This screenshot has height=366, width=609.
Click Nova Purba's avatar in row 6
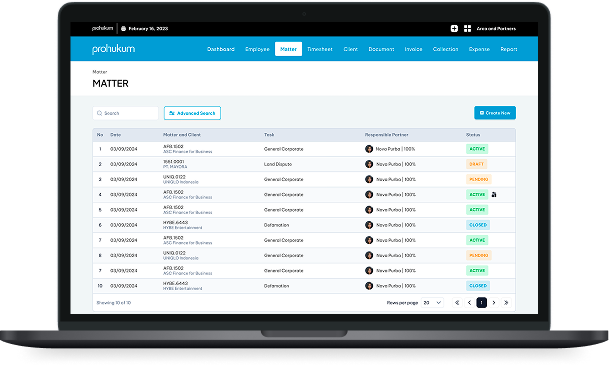pyautogui.click(x=369, y=225)
